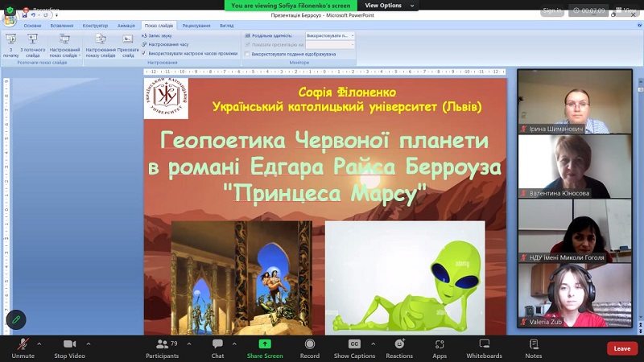Expand chat options arrow
This screenshot has height=362, width=644.
[x=234, y=344]
